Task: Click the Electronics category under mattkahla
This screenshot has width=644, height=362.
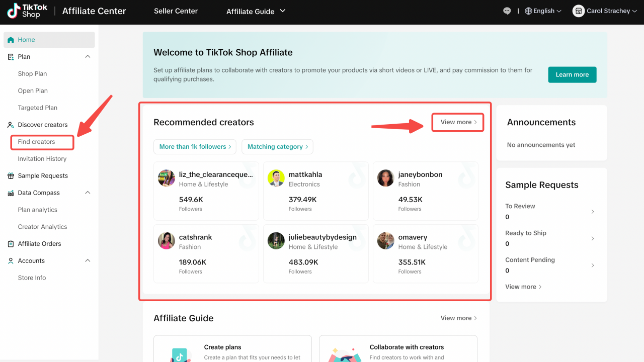Action: pos(304,185)
